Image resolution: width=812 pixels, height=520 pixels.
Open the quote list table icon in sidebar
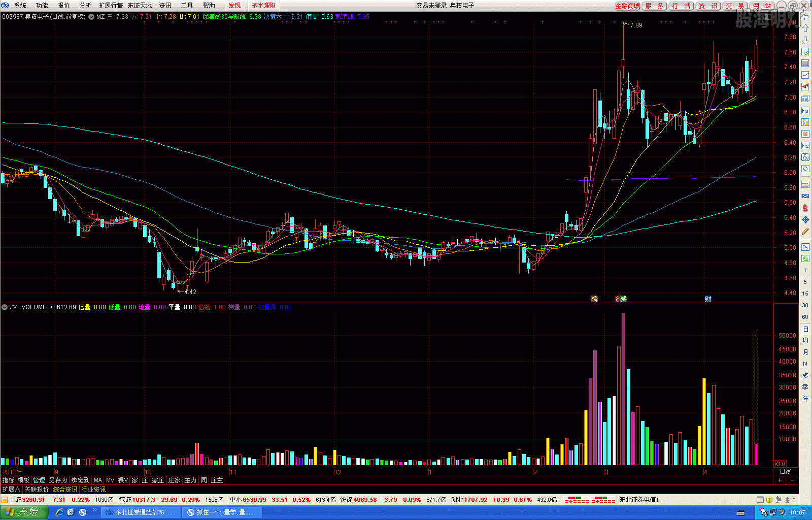[805, 63]
